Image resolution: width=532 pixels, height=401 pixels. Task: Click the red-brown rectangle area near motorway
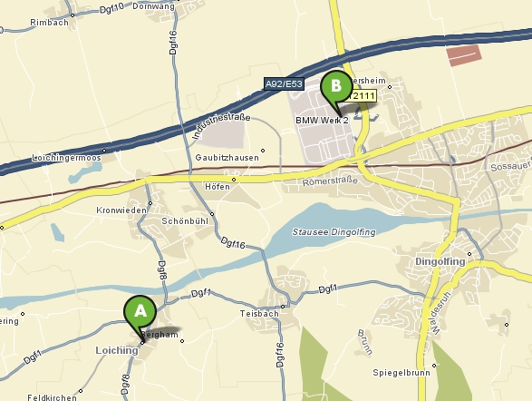point(464,55)
